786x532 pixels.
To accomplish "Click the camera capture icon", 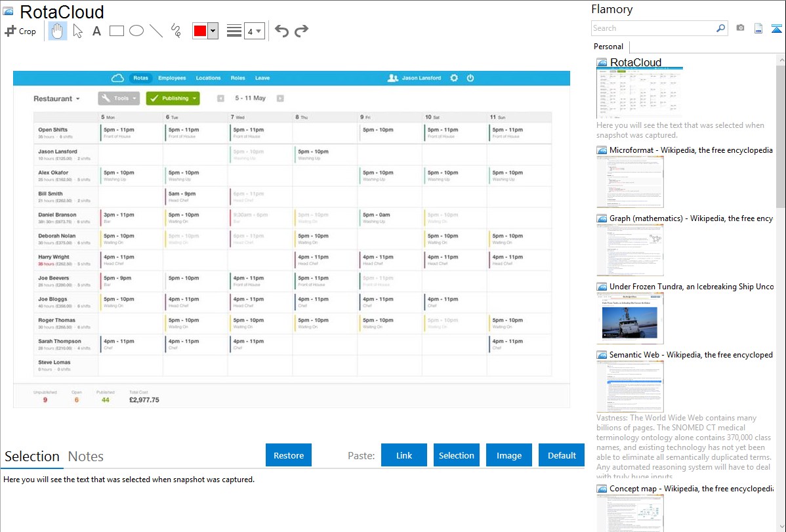I will [x=740, y=28].
